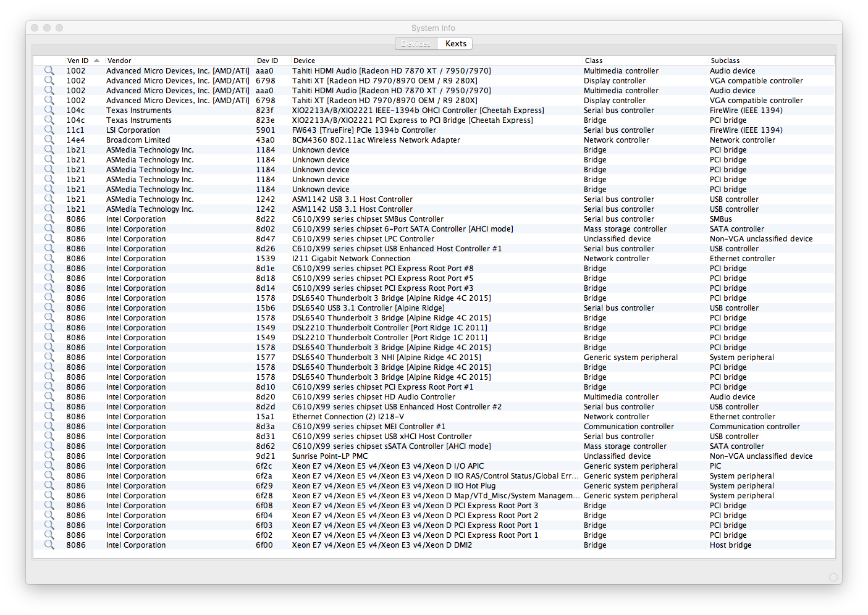Click 'FW643 [TrueFire] PCIe 1394b Controller' device
Viewport: 868px width, 615px height.
pyautogui.click(x=364, y=130)
